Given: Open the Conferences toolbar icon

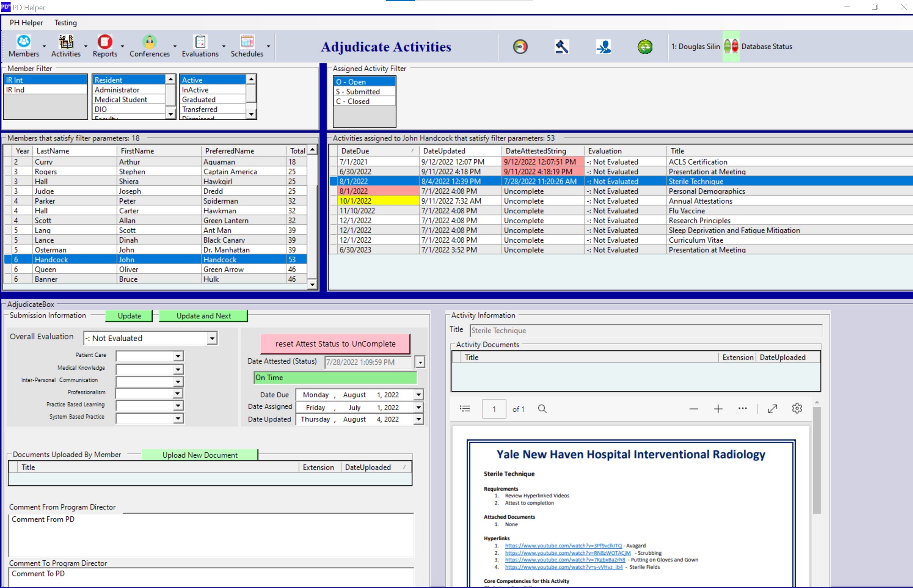Looking at the screenshot, I should pyautogui.click(x=149, y=46).
